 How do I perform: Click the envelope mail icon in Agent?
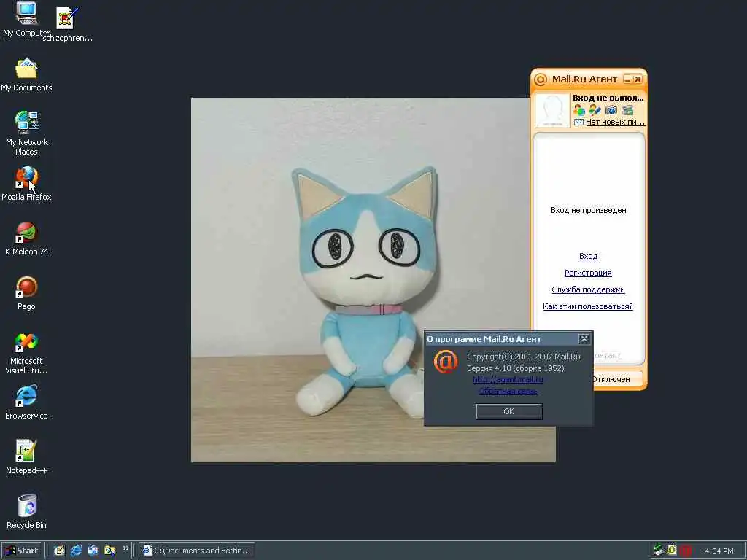point(578,122)
